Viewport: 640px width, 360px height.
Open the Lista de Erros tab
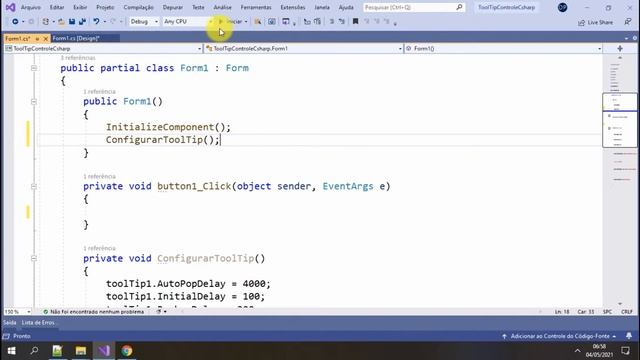(38, 323)
